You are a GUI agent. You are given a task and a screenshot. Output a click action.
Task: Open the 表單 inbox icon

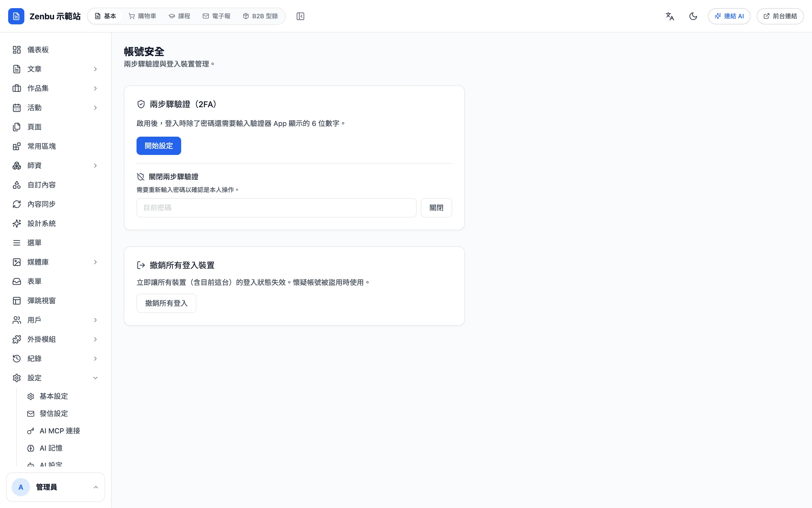(17, 281)
